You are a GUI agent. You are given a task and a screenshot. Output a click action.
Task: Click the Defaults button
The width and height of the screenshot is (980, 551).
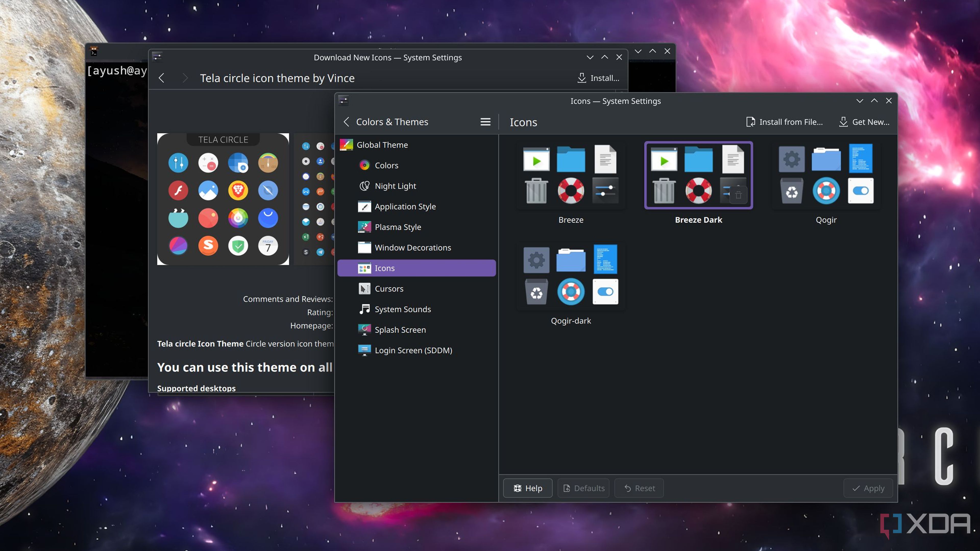point(584,488)
